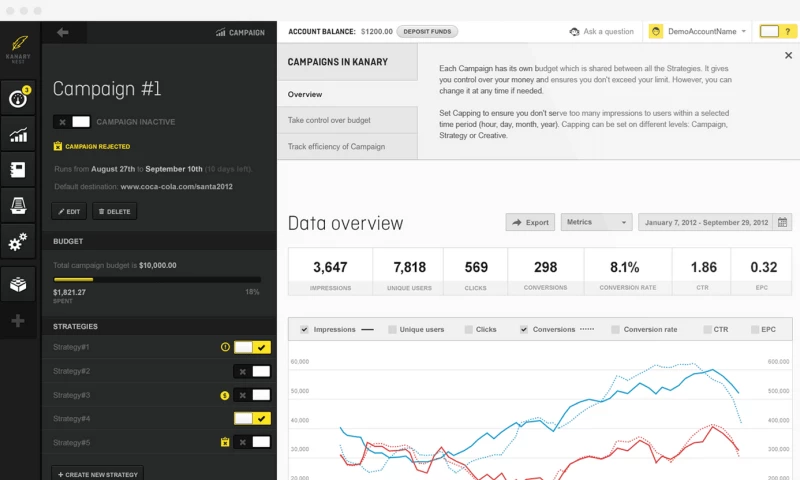Check the Unique users checkbox
This screenshot has width=800, height=480.
pos(393,329)
